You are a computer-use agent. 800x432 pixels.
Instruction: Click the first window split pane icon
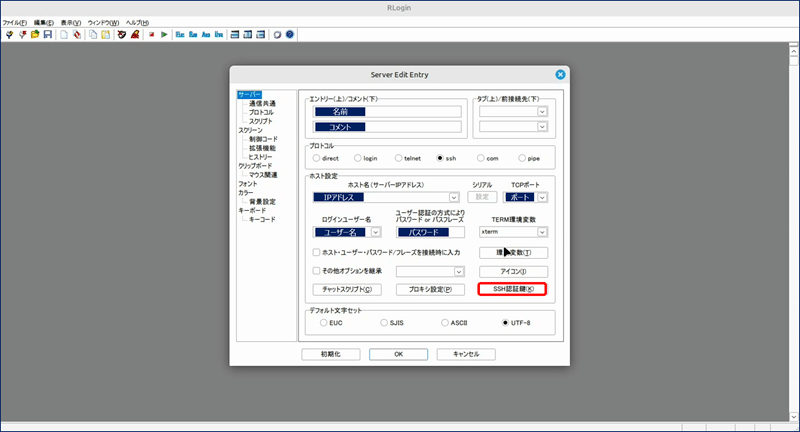235,35
